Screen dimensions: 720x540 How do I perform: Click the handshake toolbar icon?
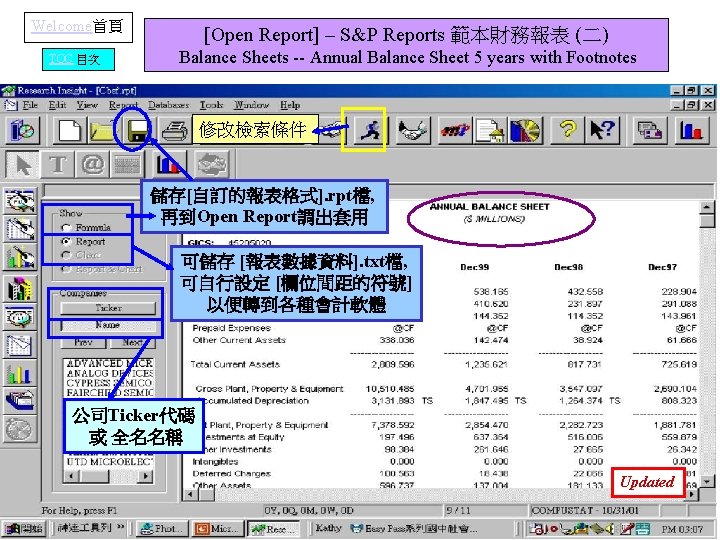click(412, 130)
